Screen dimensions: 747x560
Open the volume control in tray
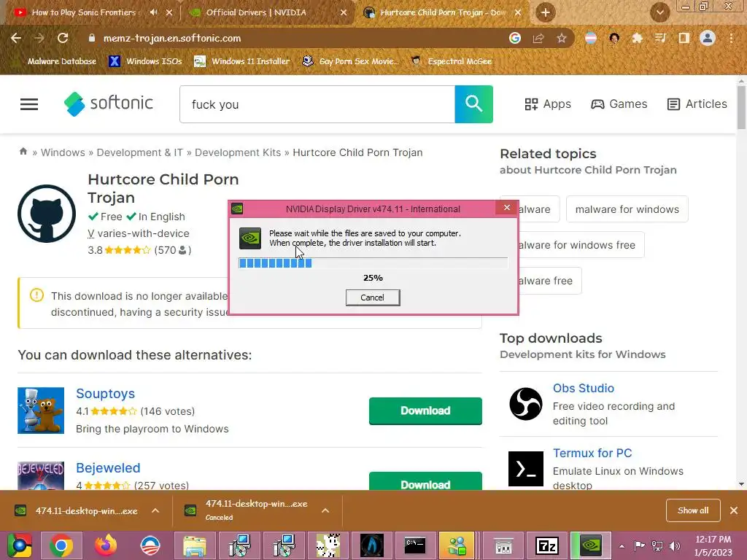pos(675,545)
